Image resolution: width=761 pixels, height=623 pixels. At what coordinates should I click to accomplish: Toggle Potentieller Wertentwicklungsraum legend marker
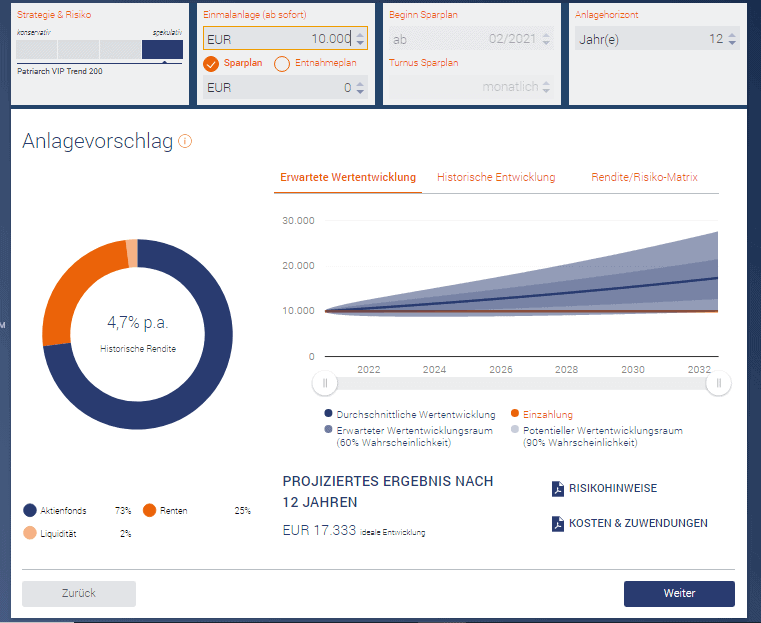515,429
